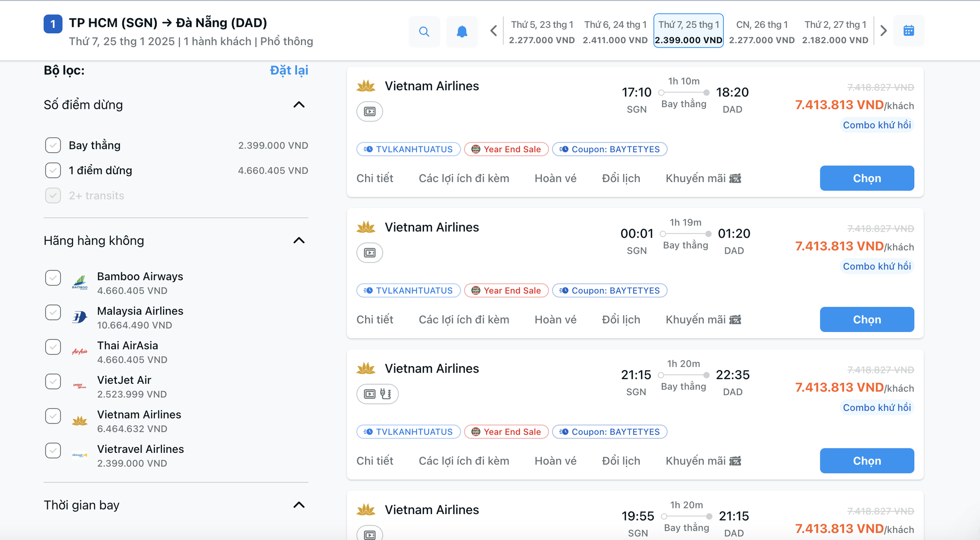
Task: Select Thứ 7, 25 thg 1 date tab
Action: pyautogui.click(x=688, y=30)
